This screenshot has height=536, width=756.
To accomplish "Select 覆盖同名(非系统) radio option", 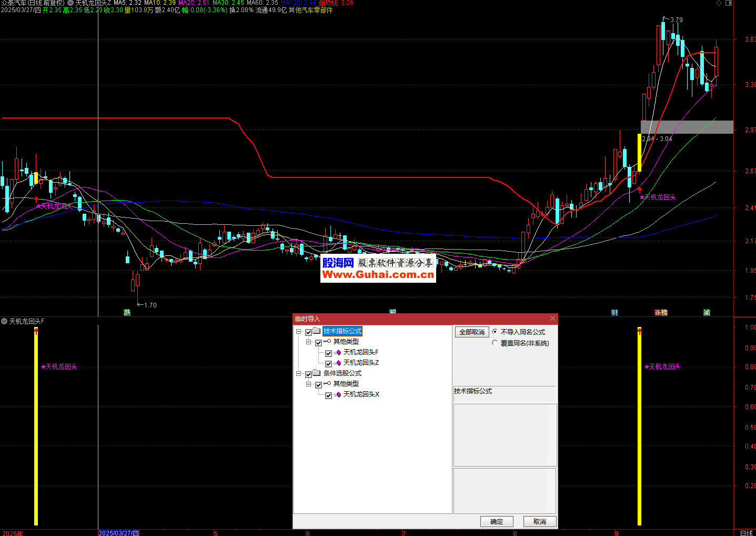I will 495,343.
